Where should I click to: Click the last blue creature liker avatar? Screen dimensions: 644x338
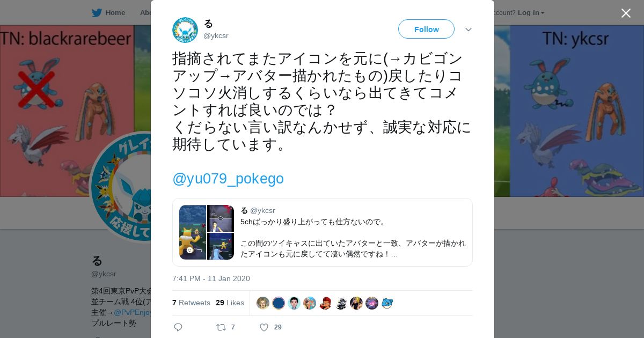(387, 303)
